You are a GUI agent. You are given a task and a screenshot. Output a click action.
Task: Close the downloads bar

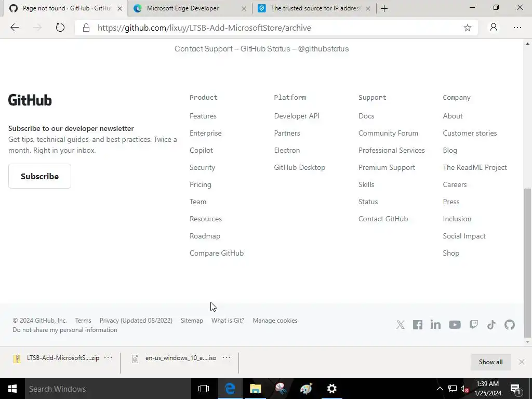point(522,362)
